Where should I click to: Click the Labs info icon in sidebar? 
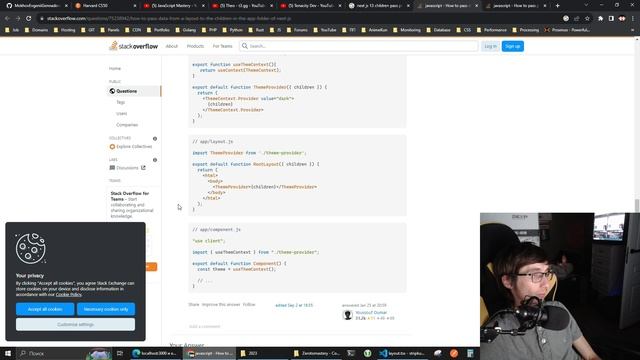pyautogui.click(x=155, y=160)
